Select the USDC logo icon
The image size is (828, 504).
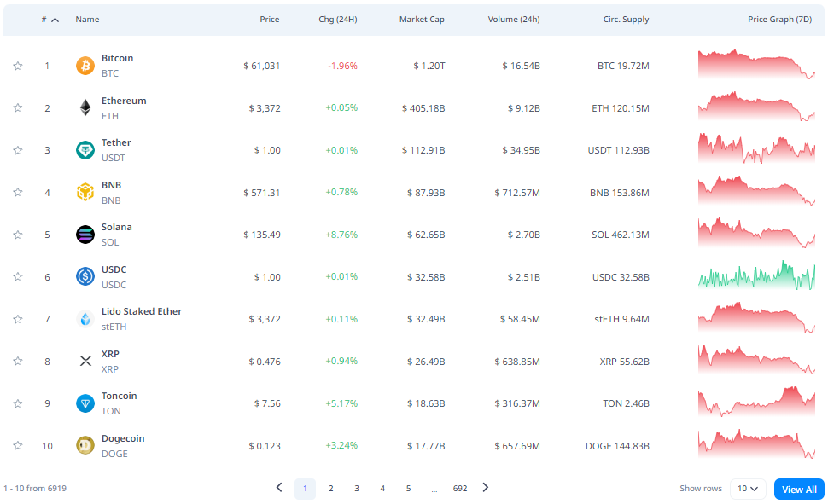[84, 276]
